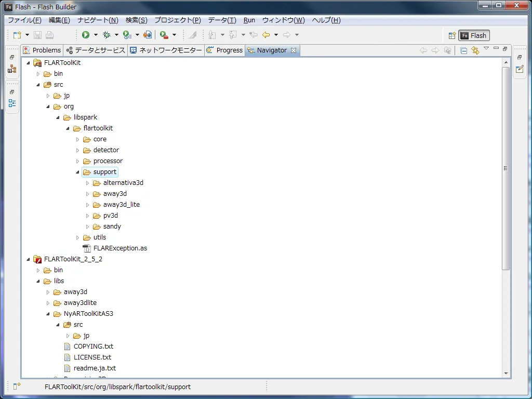
Task: Click the Navigator scrollbar down arrow
Action: tap(506, 374)
